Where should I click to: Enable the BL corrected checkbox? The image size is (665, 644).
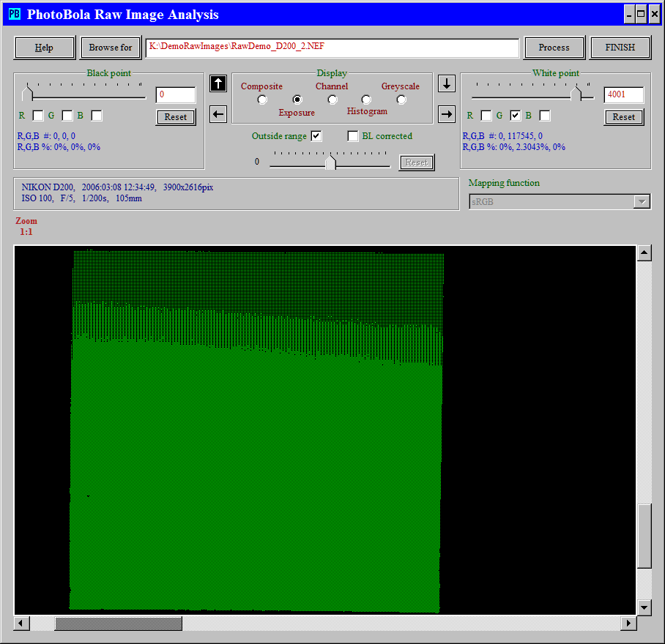pyautogui.click(x=353, y=136)
